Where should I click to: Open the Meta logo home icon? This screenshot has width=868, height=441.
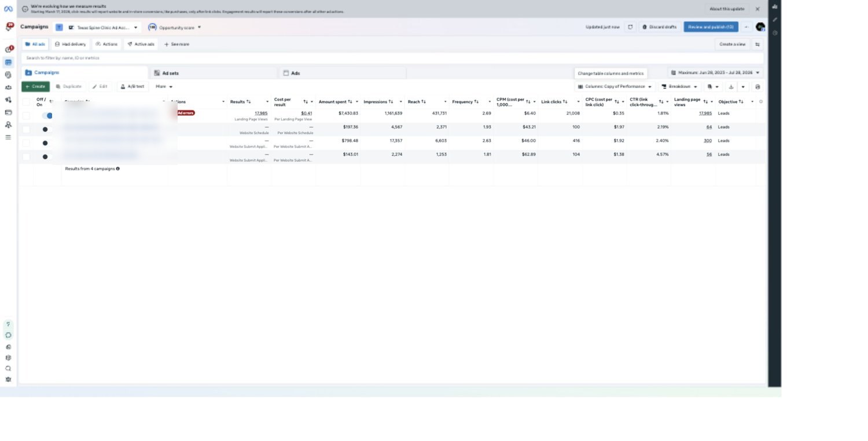point(8,9)
